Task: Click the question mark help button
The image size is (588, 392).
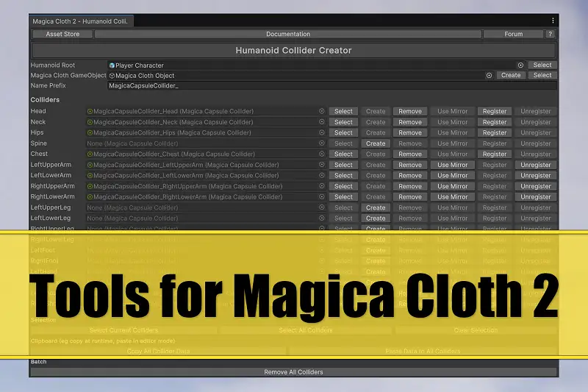Action: click(x=550, y=34)
